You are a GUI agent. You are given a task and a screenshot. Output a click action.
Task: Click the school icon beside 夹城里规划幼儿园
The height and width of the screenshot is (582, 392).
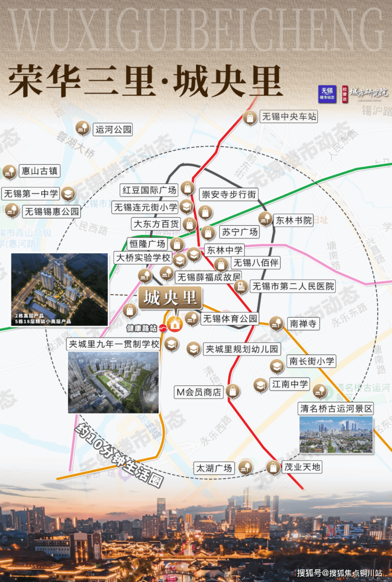(x=193, y=349)
